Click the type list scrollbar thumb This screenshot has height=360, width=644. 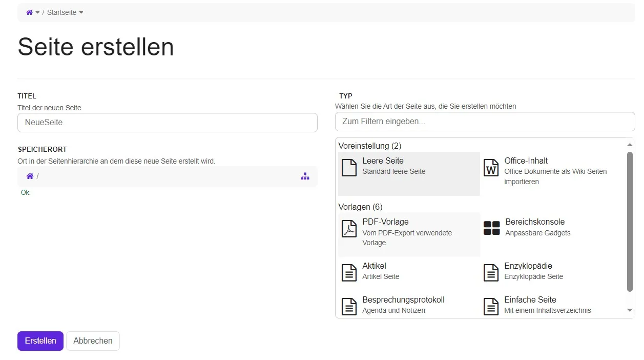pos(630,221)
